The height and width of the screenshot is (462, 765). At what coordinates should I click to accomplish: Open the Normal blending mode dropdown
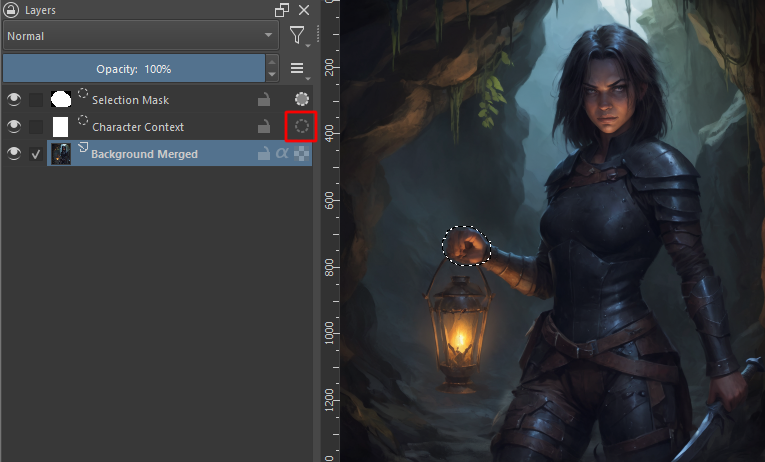tap(140, 36)
